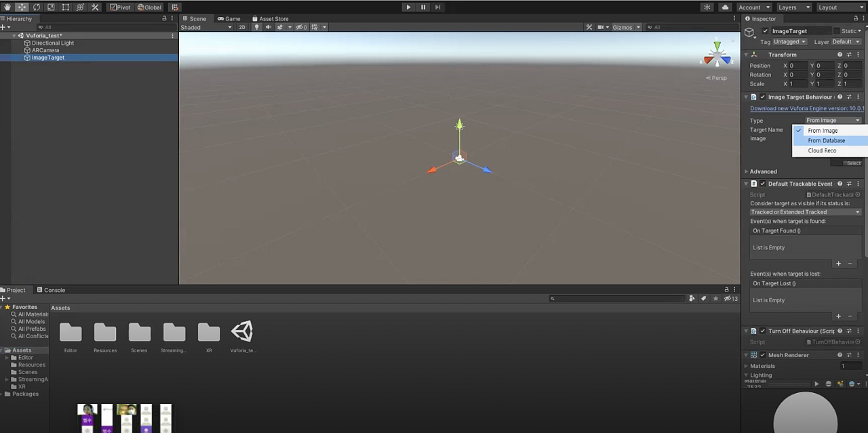868x433 pixels.
Task: Toggle scene audio speaker icon
Action: coord(269,27)
